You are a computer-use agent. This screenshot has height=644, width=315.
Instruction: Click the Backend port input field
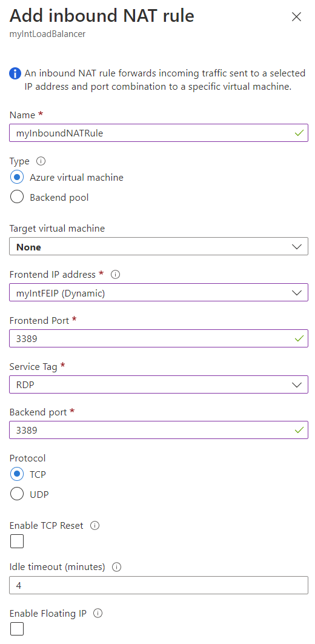159,430
